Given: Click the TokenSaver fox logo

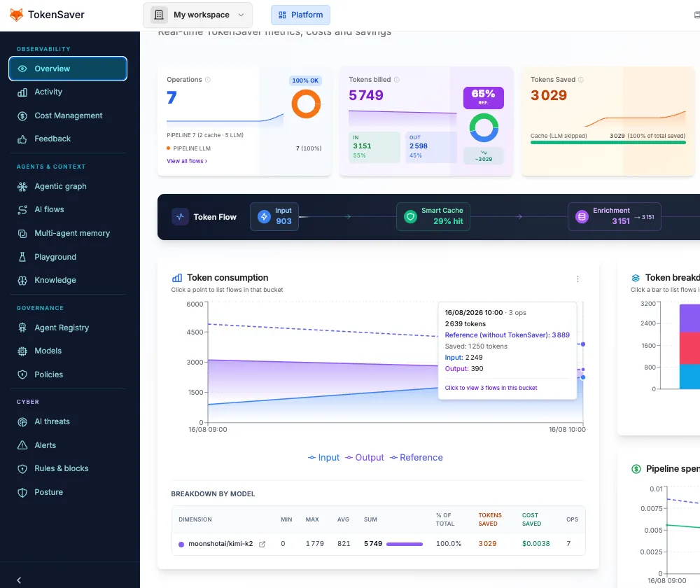Looking at the screenshot, I should coord(17,15).
